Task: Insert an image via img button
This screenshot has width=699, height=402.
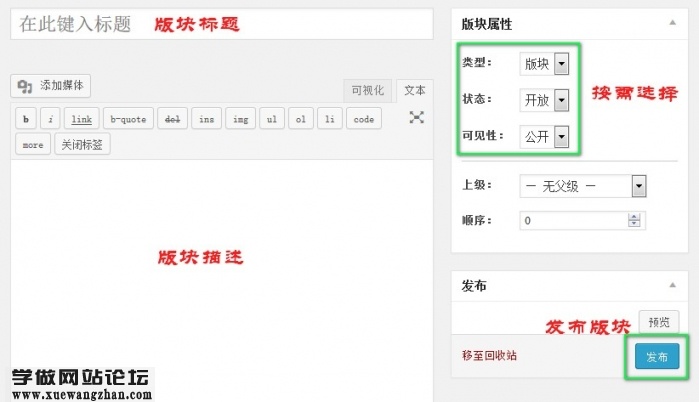Action: (x=240, y=119)
